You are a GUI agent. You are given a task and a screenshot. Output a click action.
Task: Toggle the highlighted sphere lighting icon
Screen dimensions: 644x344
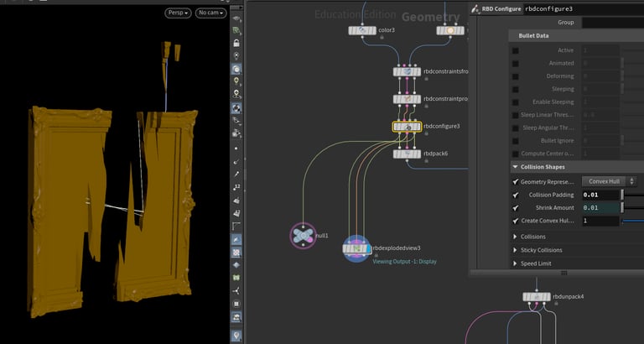click(236, 69)
